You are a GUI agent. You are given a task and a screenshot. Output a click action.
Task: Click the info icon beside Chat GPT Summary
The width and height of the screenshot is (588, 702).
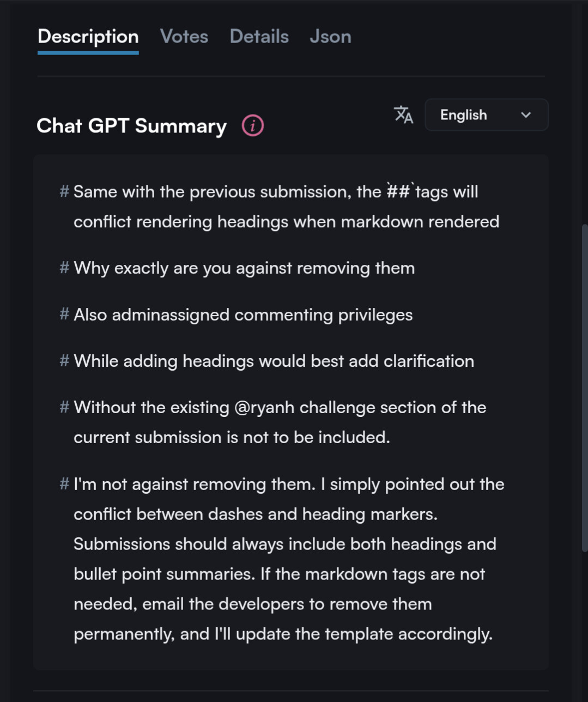coord(253,126)
